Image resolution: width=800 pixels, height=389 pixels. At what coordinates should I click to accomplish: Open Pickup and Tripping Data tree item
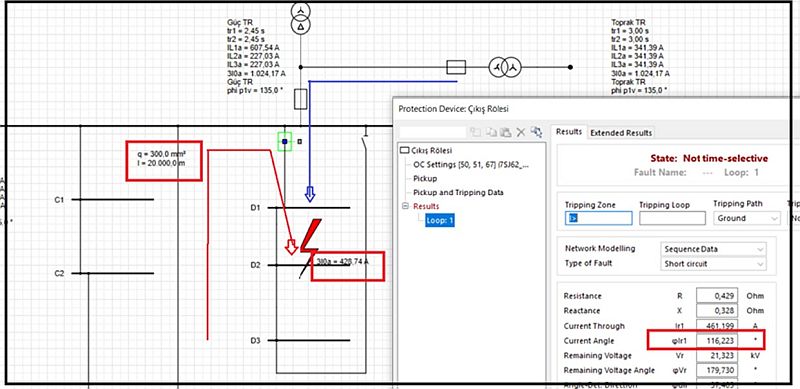click(458, 192)
